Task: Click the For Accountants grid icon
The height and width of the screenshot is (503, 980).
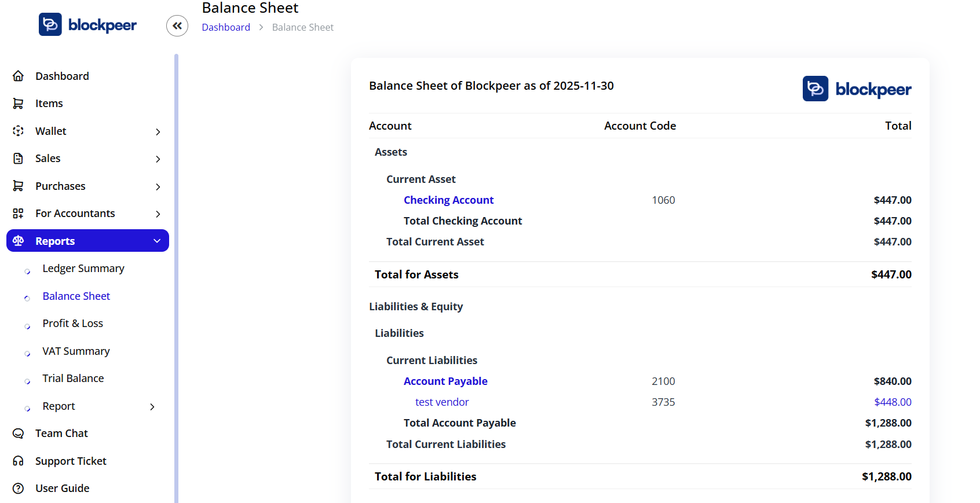Action: (19, 214)
